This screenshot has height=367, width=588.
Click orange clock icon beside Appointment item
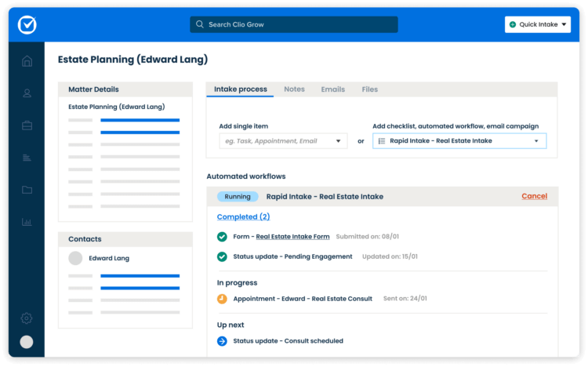(x=222, y=299)
